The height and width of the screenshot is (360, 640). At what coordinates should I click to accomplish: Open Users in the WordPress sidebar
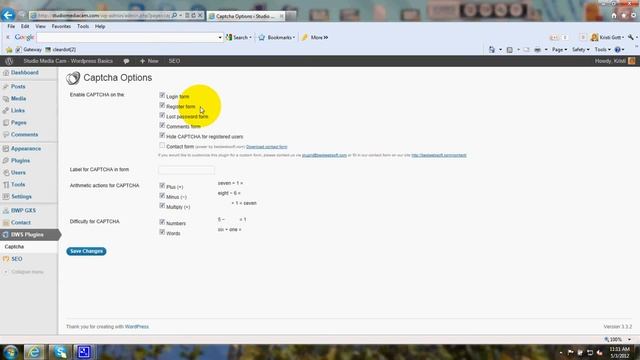tap(18, 173)
